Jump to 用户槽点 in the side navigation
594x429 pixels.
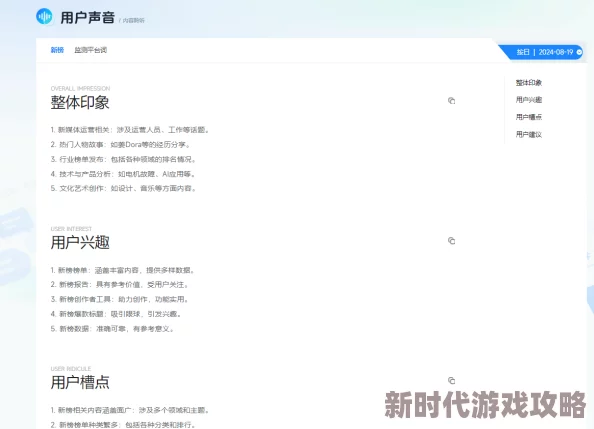pos(528,117)
